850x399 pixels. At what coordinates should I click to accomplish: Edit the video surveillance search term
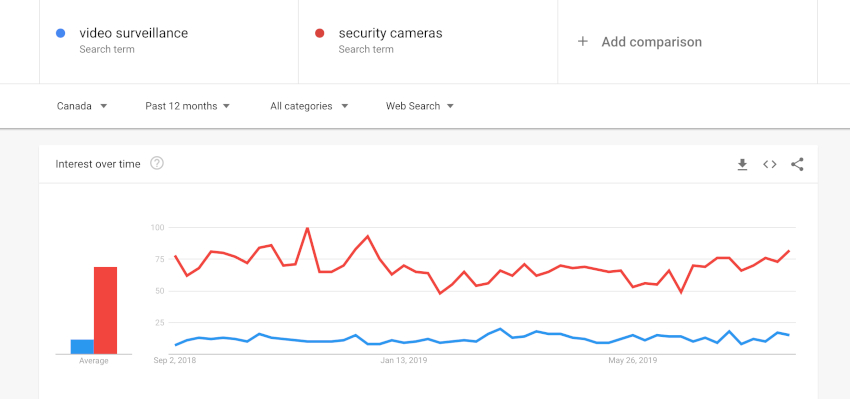pyautogui.click(x=133, y=33)
